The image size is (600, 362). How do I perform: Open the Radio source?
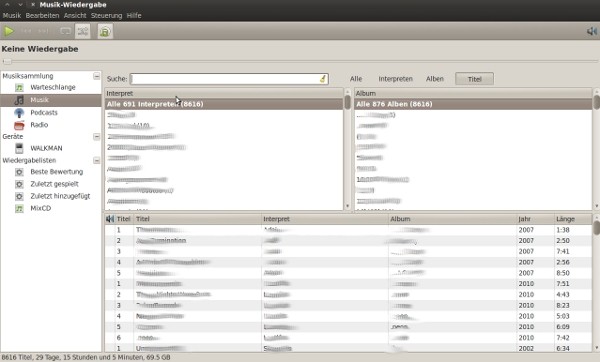click(51, 125)
